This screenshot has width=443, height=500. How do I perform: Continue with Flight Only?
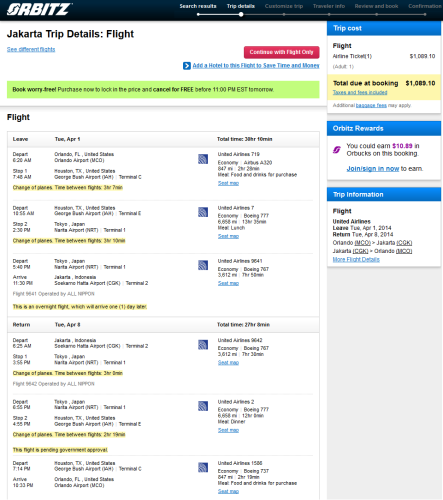pos(282,52)
